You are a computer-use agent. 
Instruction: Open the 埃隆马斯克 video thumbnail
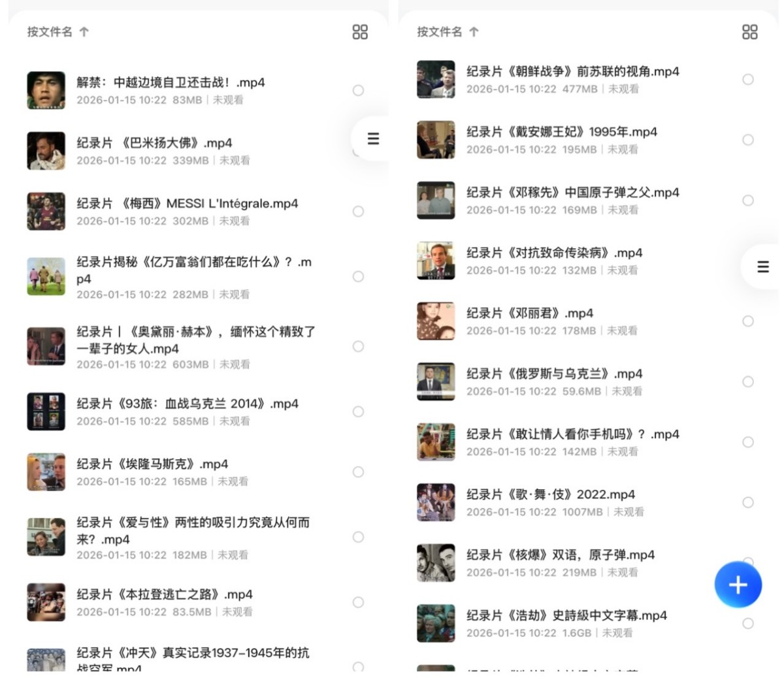[x=46, y=472]
